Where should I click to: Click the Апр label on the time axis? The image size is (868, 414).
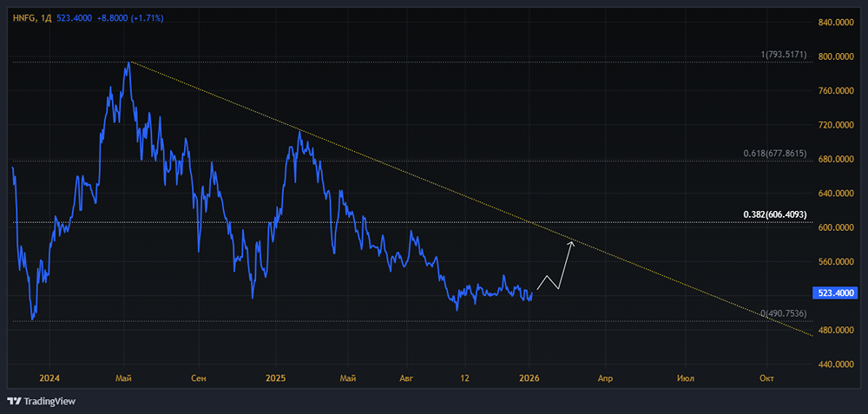605,378
